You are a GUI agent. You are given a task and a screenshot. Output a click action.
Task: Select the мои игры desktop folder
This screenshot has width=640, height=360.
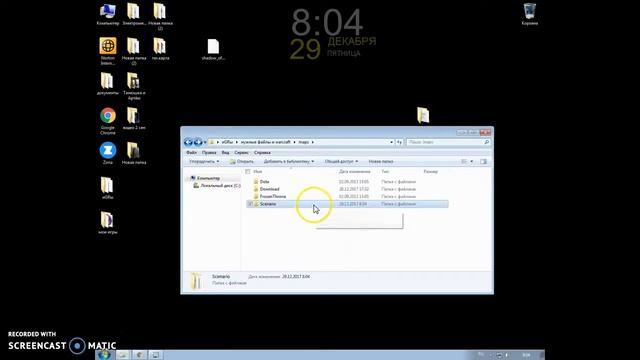[108, 222]
